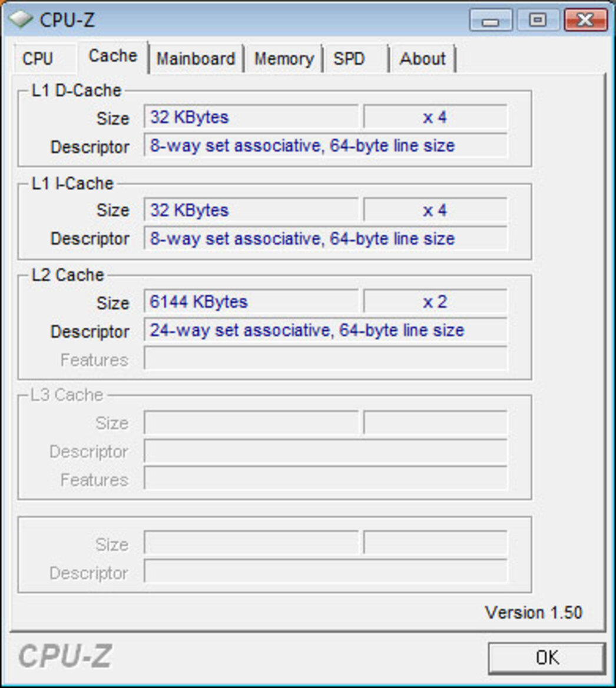Click the CPU-Z app icon in title bar
The height and width of the screenshot is (688, 616).
pos(20,20)
